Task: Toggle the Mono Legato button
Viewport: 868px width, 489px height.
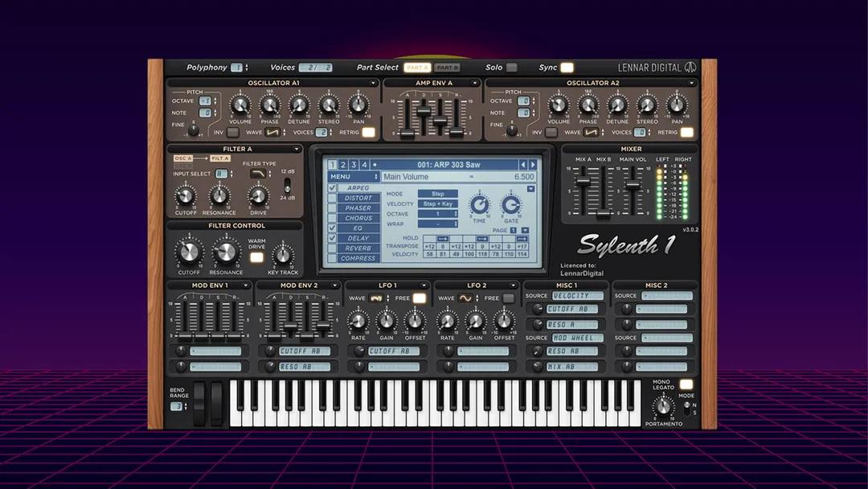Action: [x=686, y=384]
